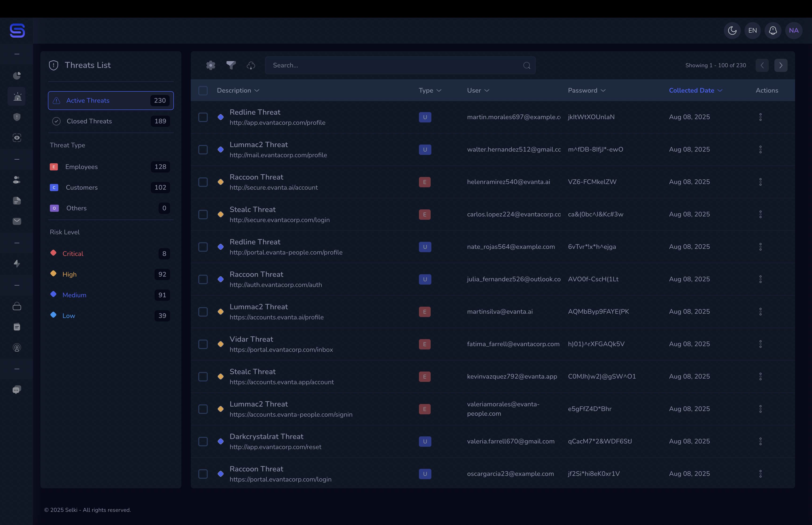This screenshot has width=812, height=525.
Task: Click password e5gFfZ4D*Bhr cell
Action: coord(589,409)
